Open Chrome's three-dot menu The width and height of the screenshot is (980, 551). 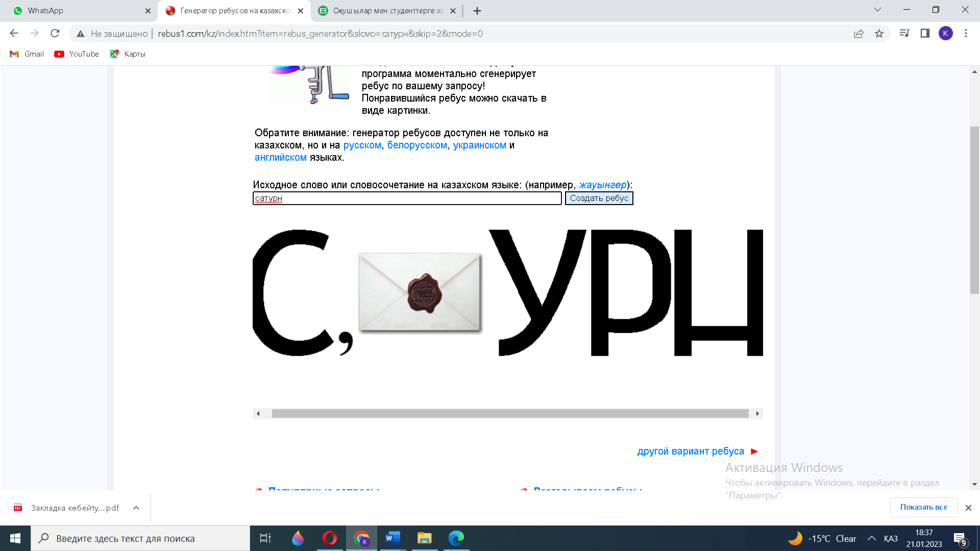pos(966,34)
